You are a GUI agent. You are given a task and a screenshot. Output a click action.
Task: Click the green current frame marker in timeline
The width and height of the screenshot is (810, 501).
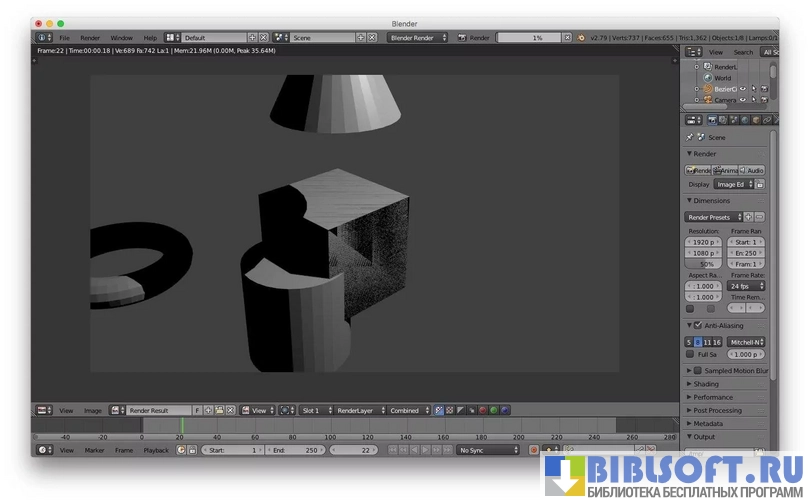(x=182, y=426)
